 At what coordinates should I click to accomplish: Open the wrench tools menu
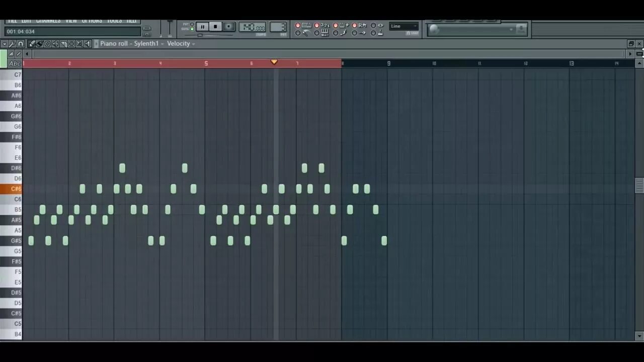pos(12,44)
